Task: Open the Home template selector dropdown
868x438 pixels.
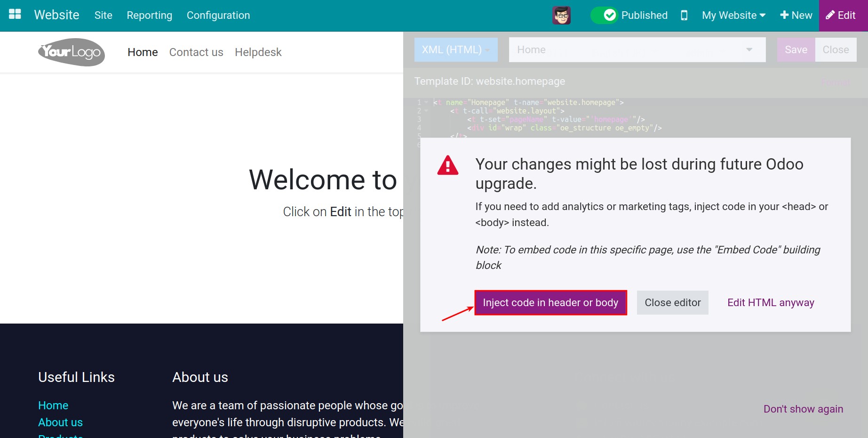Action: [x=637, y=50]
